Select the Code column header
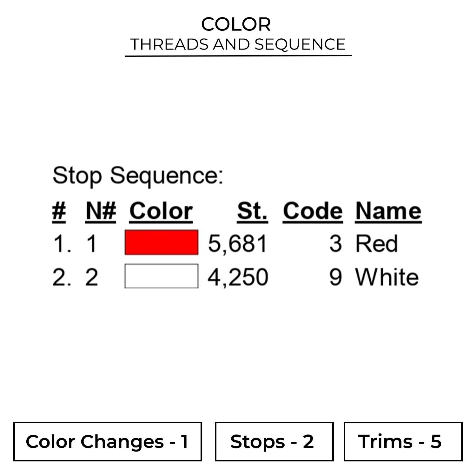Screen dimensions: 476x476 pos(313,211)
